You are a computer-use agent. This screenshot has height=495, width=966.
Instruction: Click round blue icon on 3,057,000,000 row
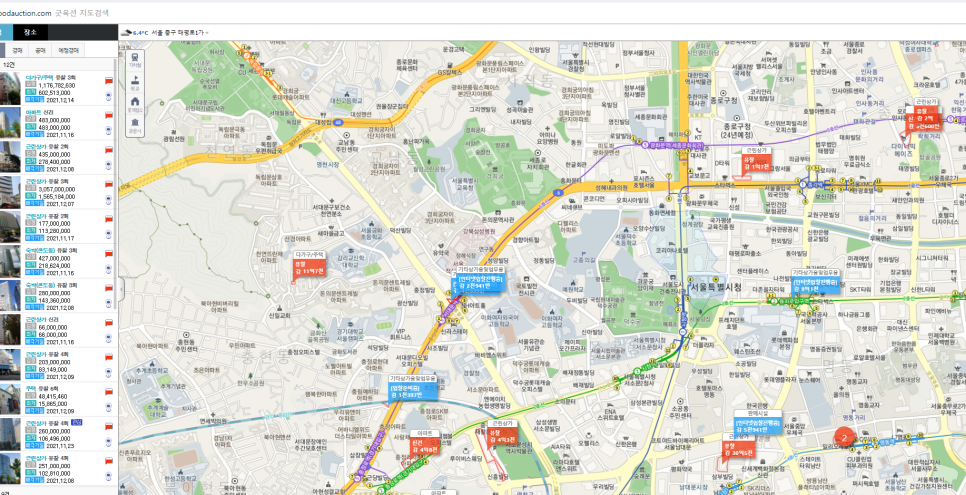click(x=108, y=199)
